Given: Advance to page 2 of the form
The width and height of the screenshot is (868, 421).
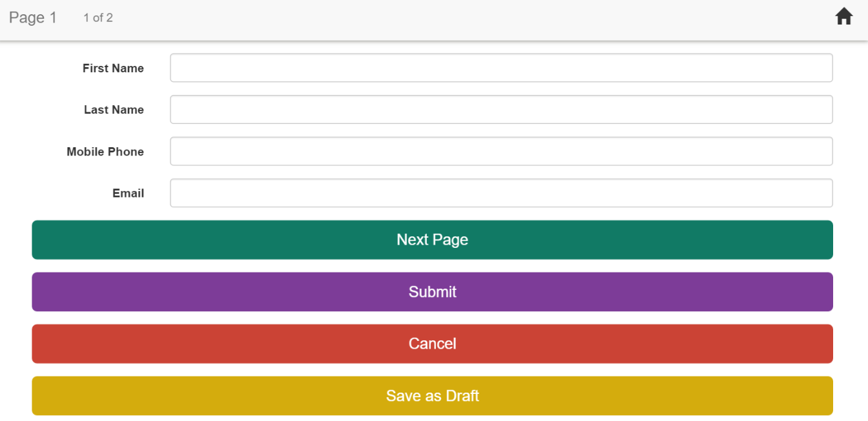Looking at the screenshot, I should coord(432,240).
